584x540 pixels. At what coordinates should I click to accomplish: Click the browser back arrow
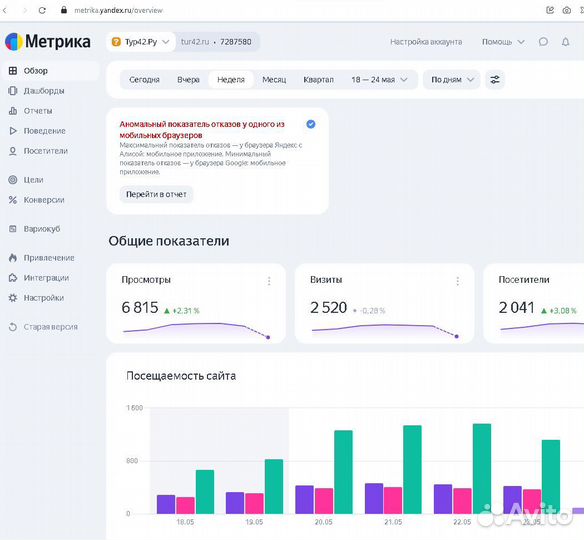pyautogui.click(x=4, y=10)
